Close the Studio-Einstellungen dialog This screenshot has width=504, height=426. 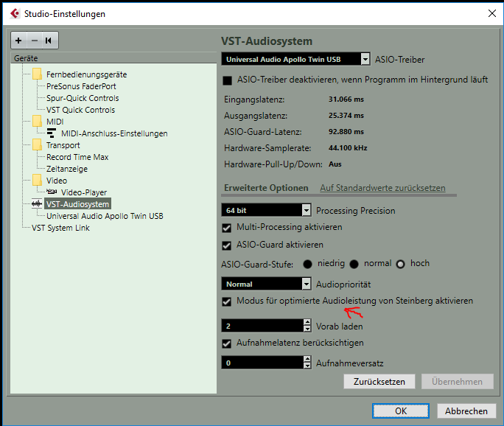[x=491, y=13]
